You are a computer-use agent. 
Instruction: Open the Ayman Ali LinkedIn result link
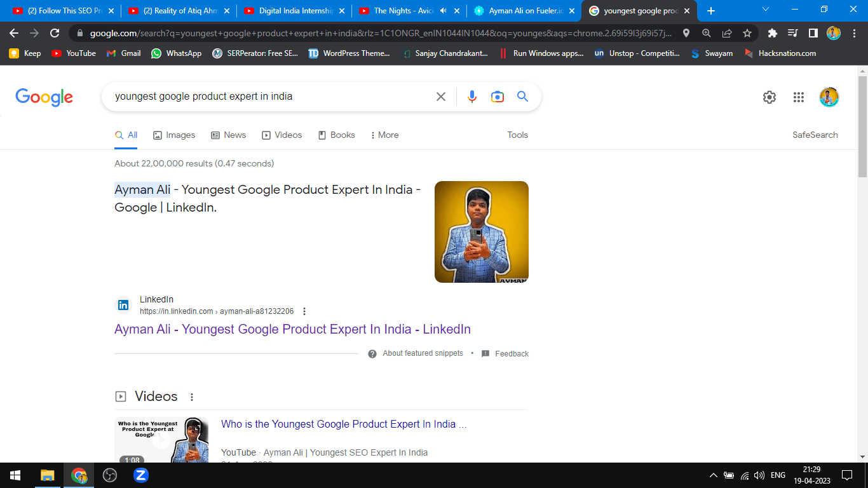pos(292,329)
